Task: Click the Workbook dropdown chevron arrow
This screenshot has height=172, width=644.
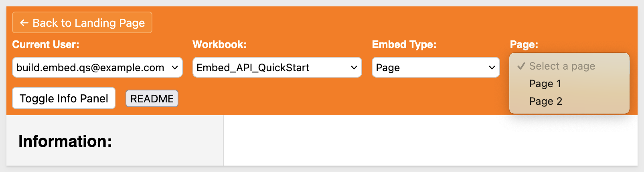Action: 354,68
